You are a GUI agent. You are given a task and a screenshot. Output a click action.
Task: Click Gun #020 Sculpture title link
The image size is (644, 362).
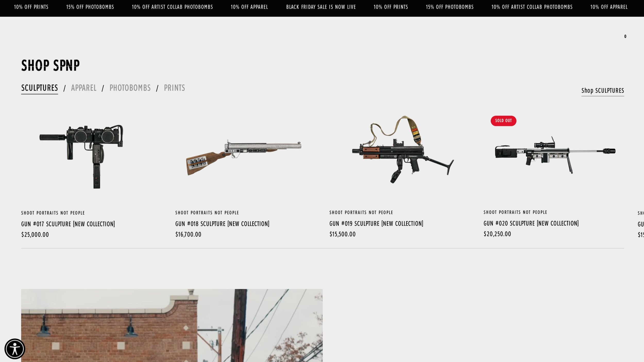coord(531,223)
